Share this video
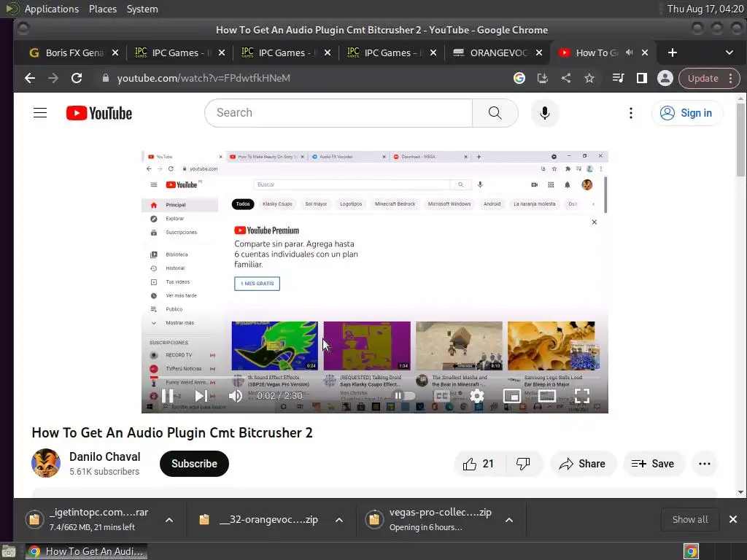This screenshot has height=560, width=747. click(583, 464)
